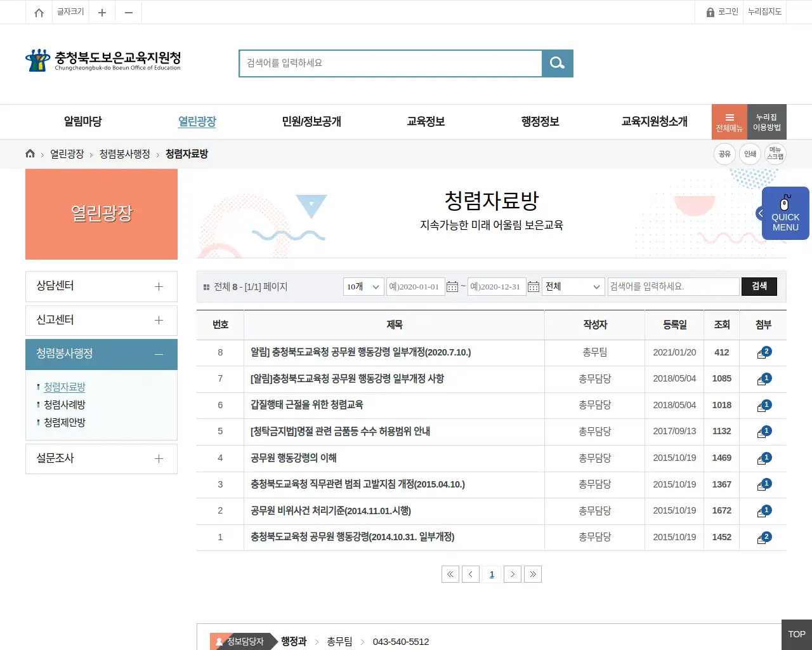Viewport: 812px width, 650px height.
Task: Open post [청탁금지법]명절 관련 금품등 수수 허용범위 안내
Action: pos(340,432)
